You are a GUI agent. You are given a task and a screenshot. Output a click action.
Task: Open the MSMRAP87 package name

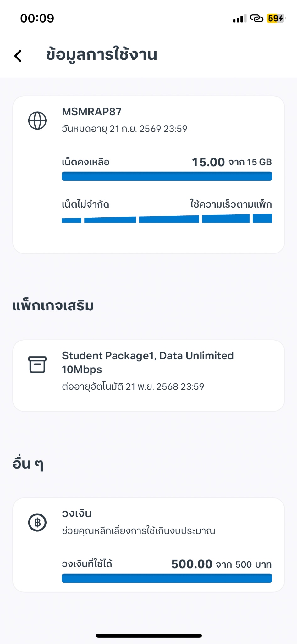pos(91,112)
